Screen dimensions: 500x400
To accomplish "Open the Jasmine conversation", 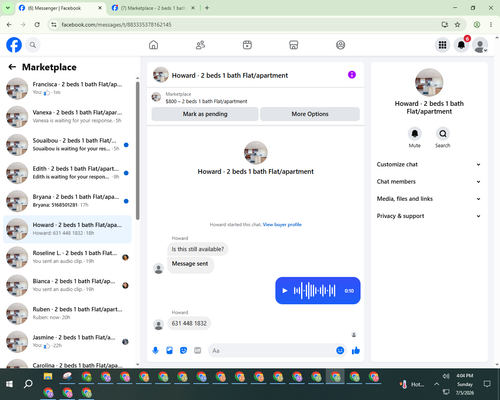I will click(x=67, y=342).
